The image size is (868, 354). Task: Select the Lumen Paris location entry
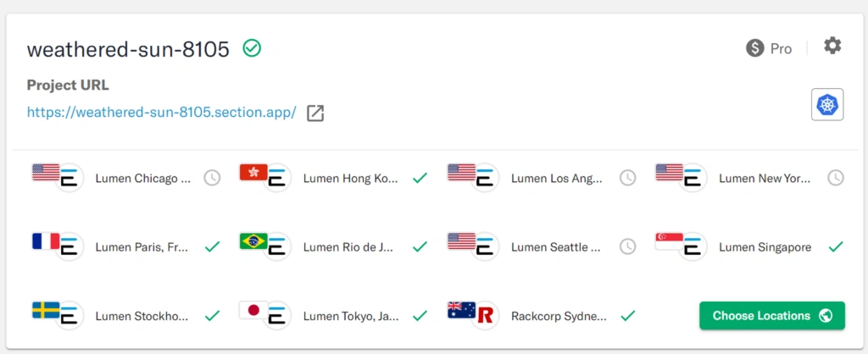click(125, 246)
